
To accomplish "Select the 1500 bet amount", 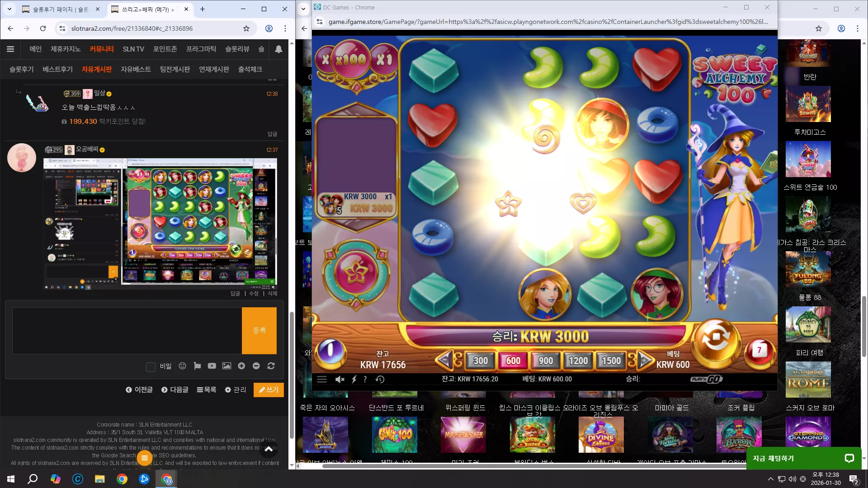I will tap(611, 361).
